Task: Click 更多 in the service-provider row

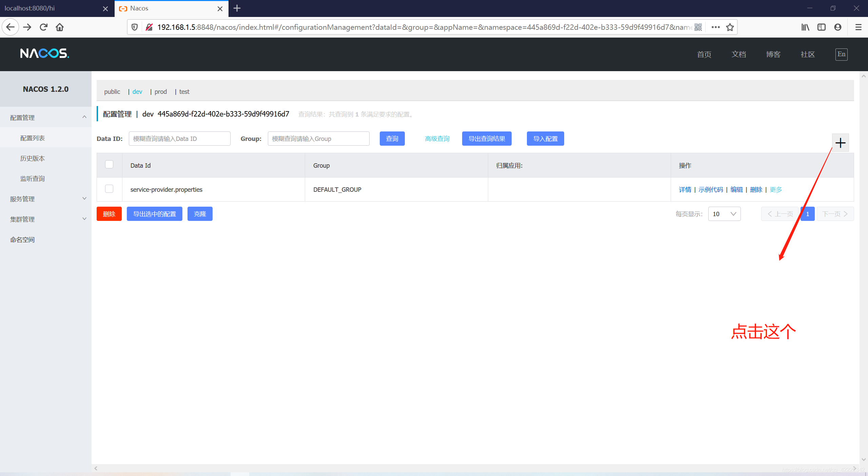Action: pyautogui.click(x=776, y=189)
